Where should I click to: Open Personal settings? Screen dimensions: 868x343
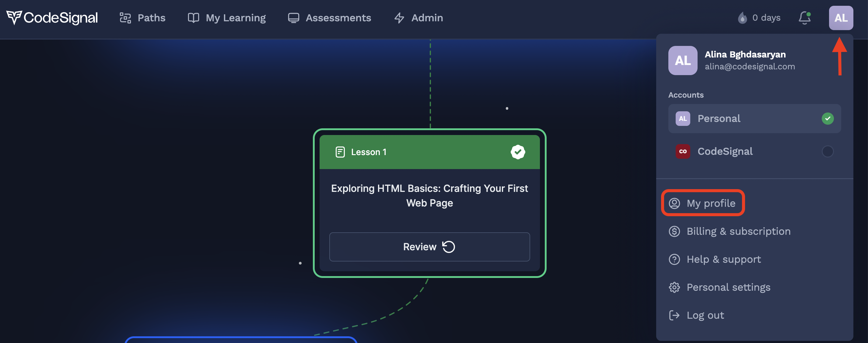pos(719,287)
